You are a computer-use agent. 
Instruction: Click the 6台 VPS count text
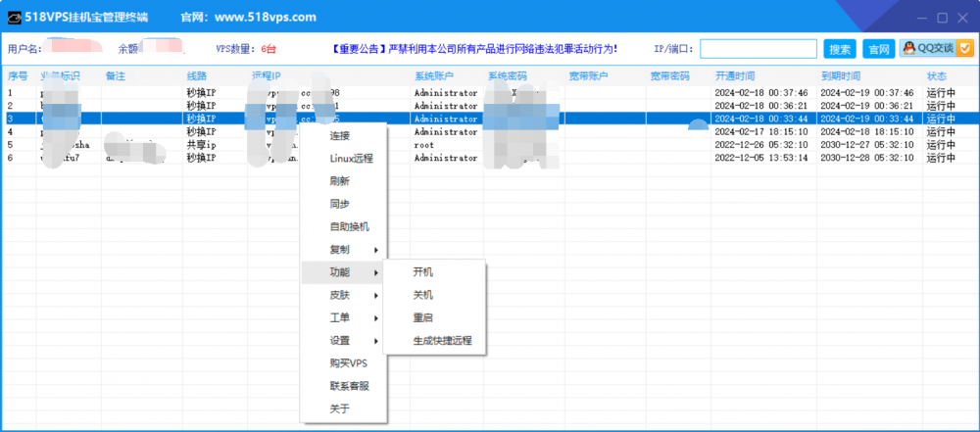click(x=269, y=49)
